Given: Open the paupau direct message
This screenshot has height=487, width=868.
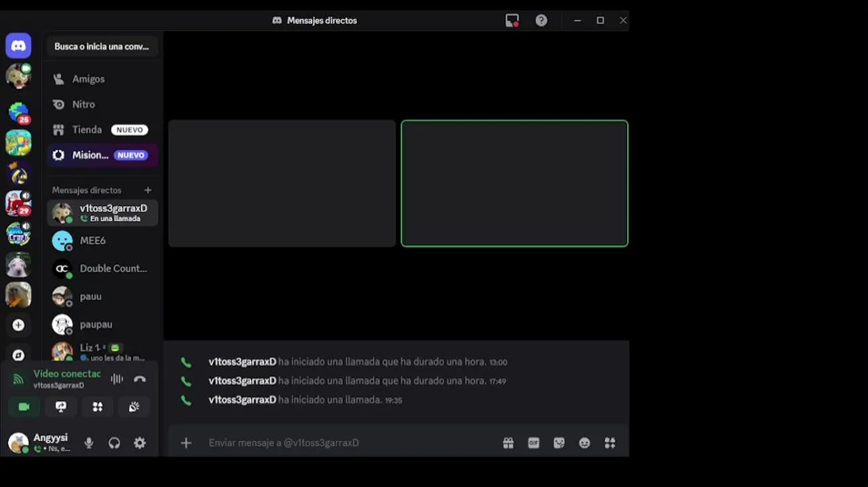Looking at the screenshot, I should click(x=103, y=324).
